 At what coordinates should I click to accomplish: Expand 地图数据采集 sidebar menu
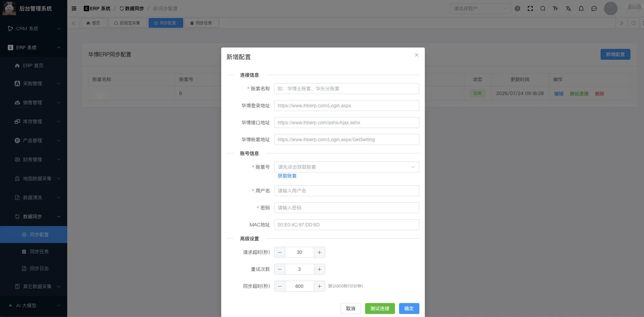34,179
